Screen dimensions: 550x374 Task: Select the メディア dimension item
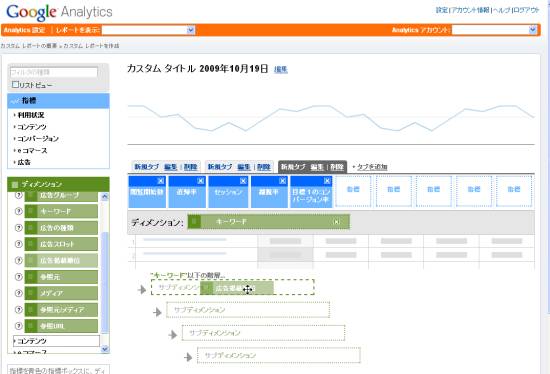coord(61,293)
